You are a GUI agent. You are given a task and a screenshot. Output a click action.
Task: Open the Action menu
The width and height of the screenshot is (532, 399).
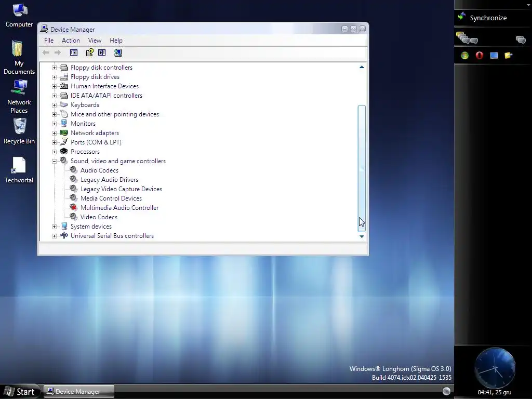click(71, 41)
